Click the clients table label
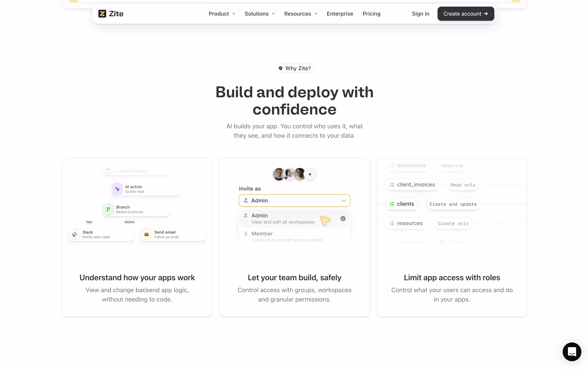 [405, 204]
